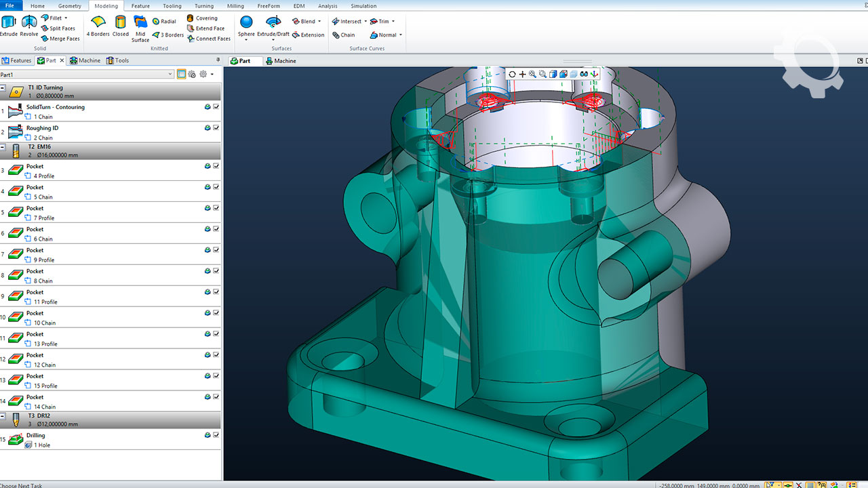
Task: Expand the Blend dropdown arrow
Action: (x=319, y=22)
